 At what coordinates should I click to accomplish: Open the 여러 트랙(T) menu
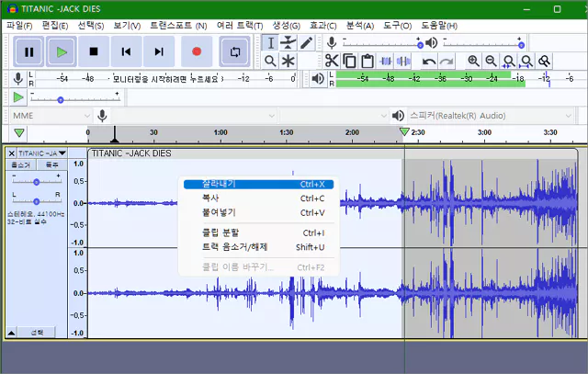tap(240, 26)
